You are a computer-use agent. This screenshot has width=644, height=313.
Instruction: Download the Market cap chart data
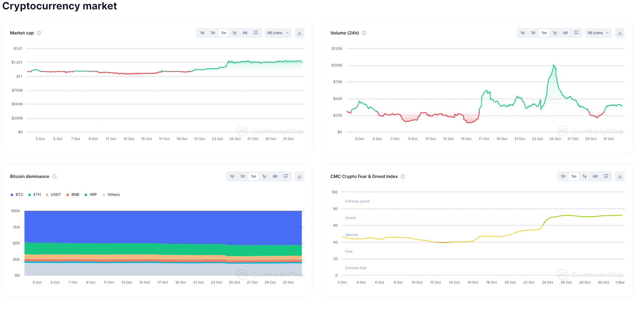(x=299, y=33)
